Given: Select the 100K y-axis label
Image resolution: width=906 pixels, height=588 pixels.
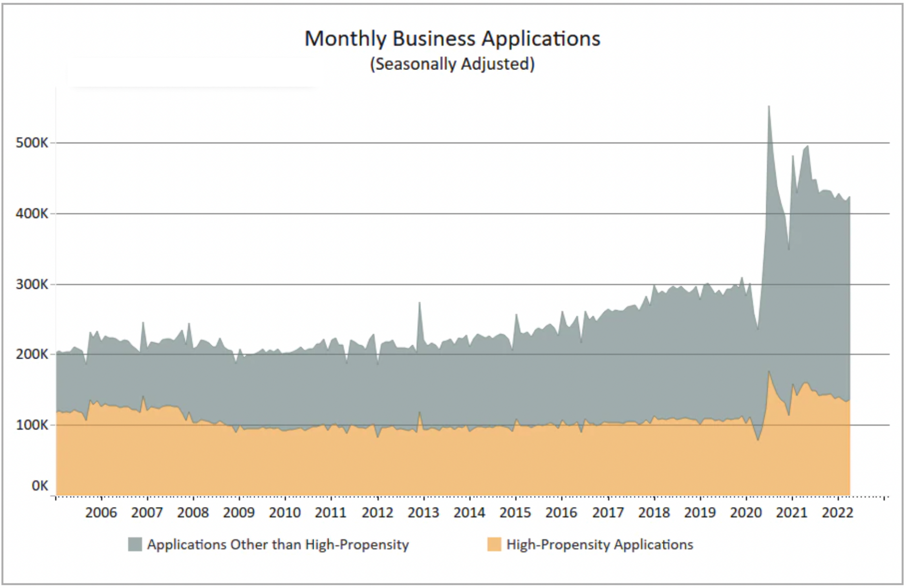Looking at the screenshot, I should tap(32, 426).
